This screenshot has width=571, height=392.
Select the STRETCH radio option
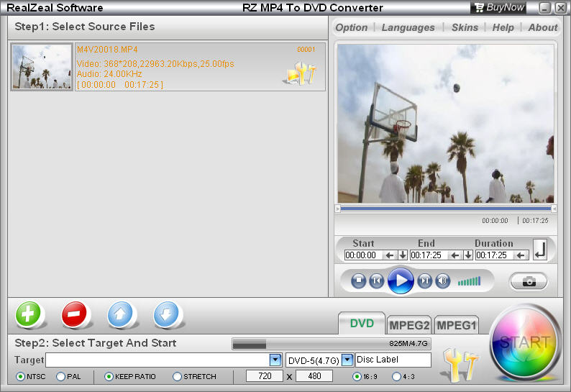point(178,376)
